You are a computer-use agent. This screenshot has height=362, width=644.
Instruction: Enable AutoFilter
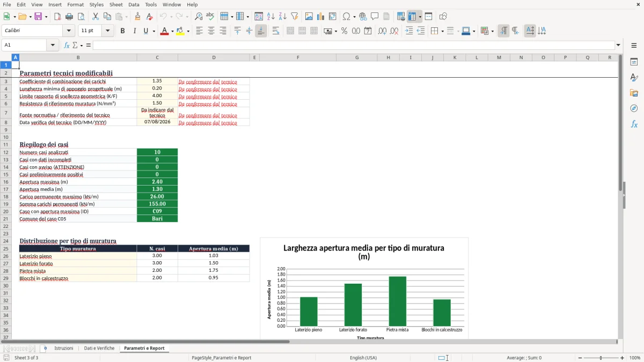tap(294, 17)
